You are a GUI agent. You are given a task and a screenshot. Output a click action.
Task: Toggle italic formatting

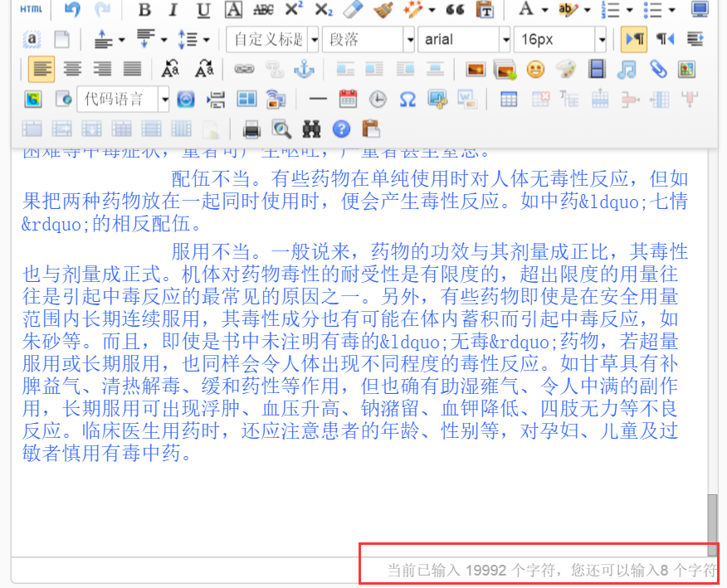(x=173, y=9)
